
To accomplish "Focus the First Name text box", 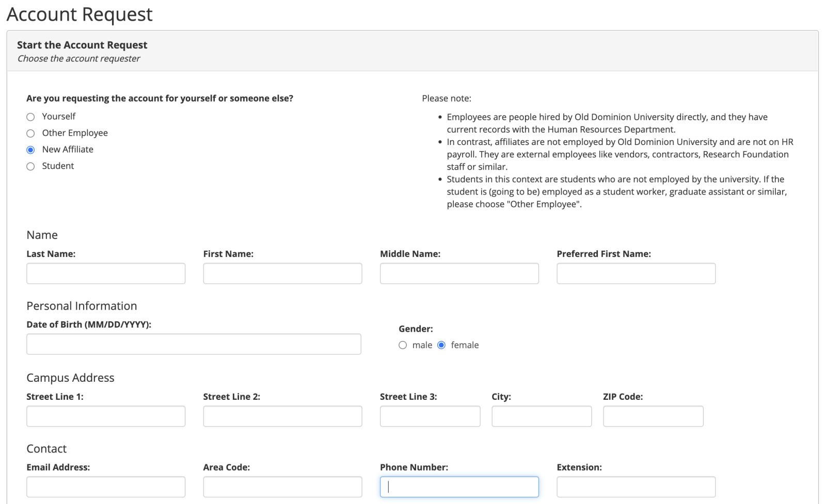I will click(282, 273).
